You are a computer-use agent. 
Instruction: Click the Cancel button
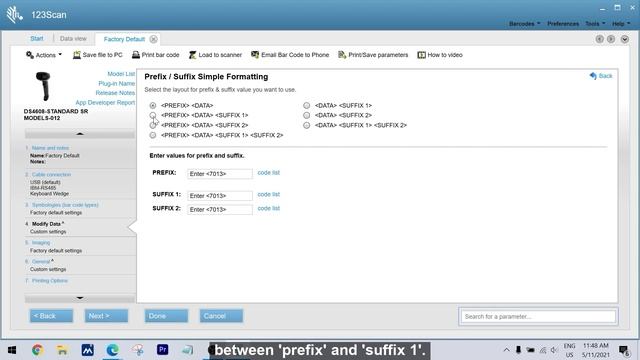(221, 316)
